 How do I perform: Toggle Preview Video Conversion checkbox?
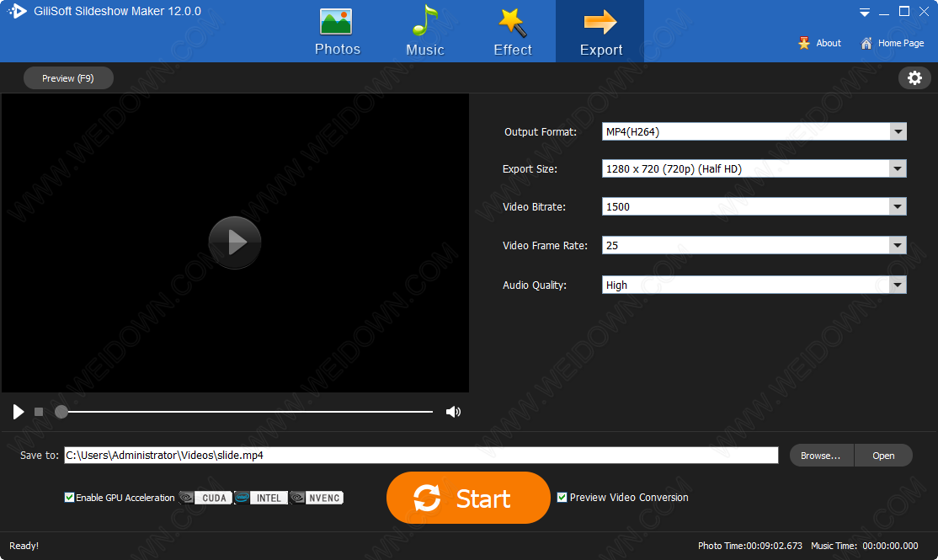pyautogui.click(x=562, y=497)
